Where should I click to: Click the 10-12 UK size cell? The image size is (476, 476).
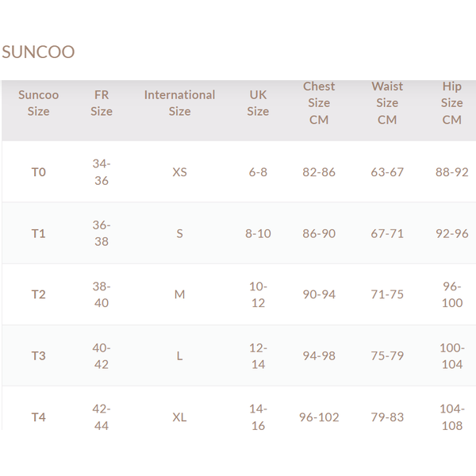tap(258, 294)
